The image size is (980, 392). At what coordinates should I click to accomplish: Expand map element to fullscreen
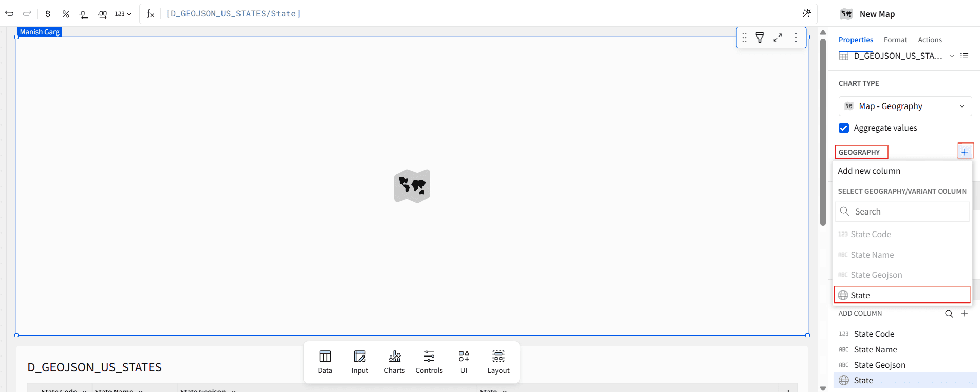click(x=778, y=38)
